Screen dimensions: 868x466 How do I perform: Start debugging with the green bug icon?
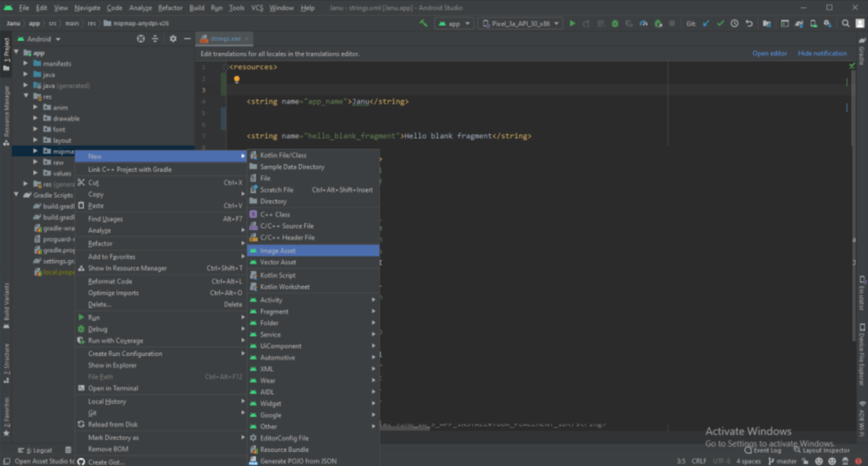pyautogui.click(x=615, y=24)
